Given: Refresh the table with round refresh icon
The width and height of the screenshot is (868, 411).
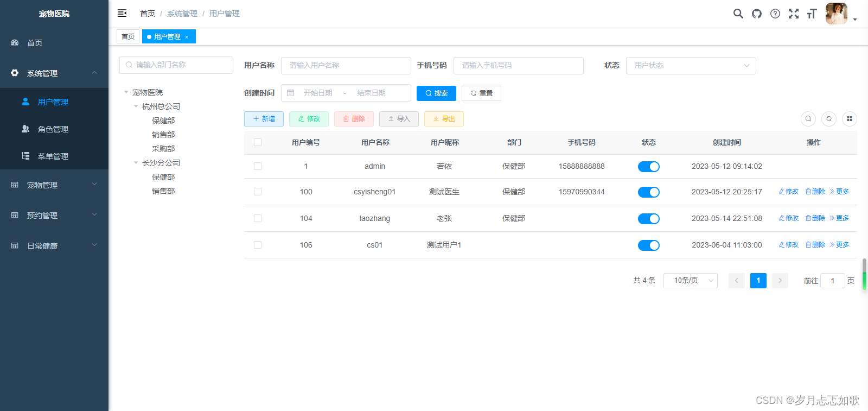Looking at the screenshot, I should 829,119.
